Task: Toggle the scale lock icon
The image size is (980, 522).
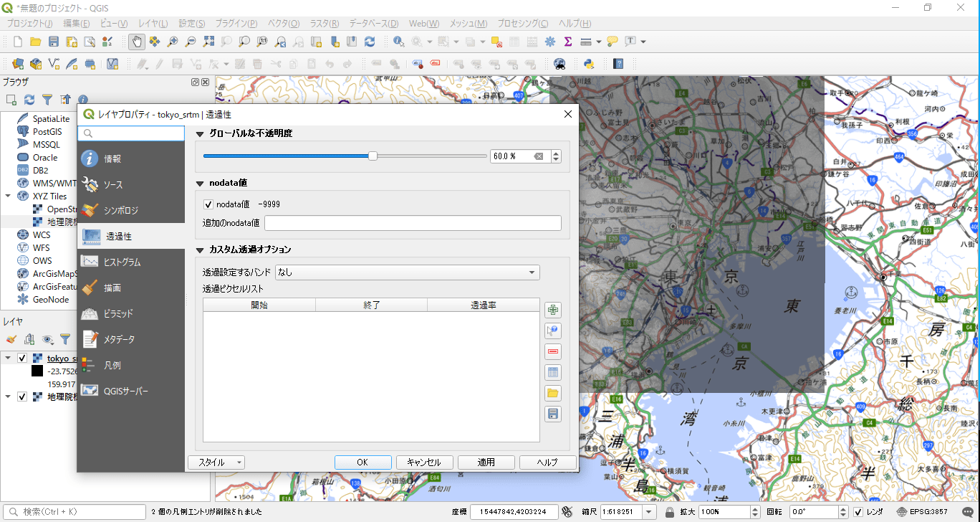Action: (669, 512)
